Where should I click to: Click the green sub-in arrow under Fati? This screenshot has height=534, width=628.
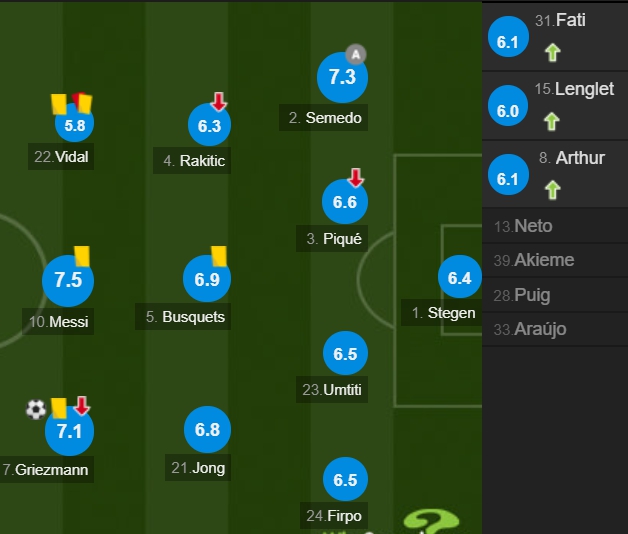pyautogui.click(x=553, y=52)
